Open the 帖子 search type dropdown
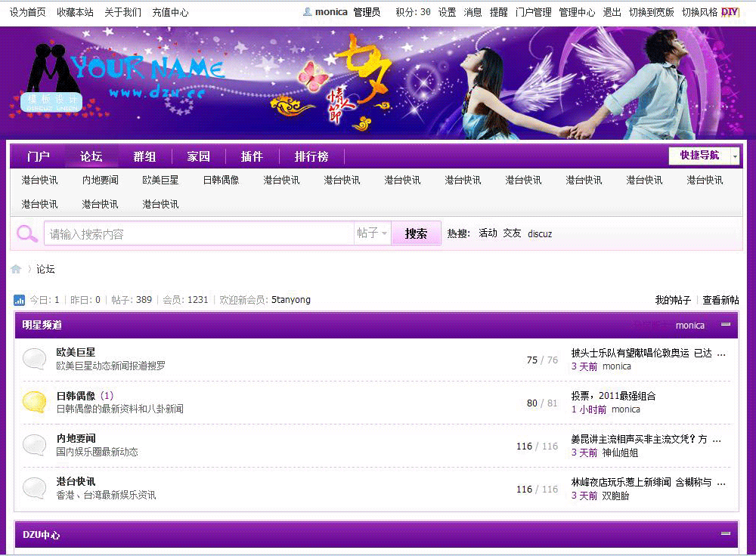756x556 pixels. coord(372,233)
